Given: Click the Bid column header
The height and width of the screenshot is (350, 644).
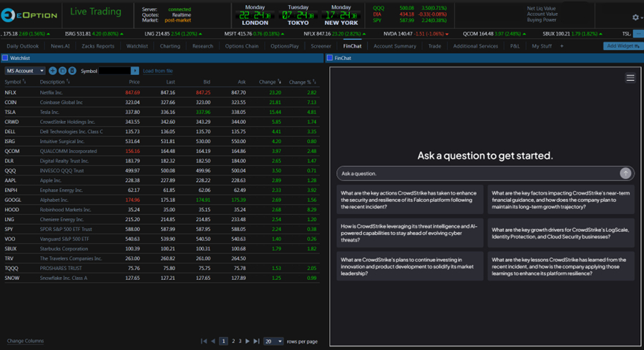Looking at the screenshot, I should tap(207, 82).
